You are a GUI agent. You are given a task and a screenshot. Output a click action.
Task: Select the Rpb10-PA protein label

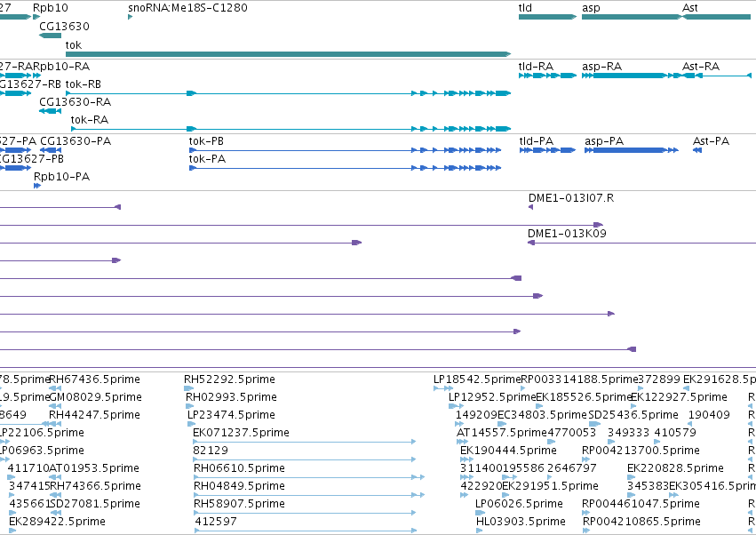click(x=61, y=177)
